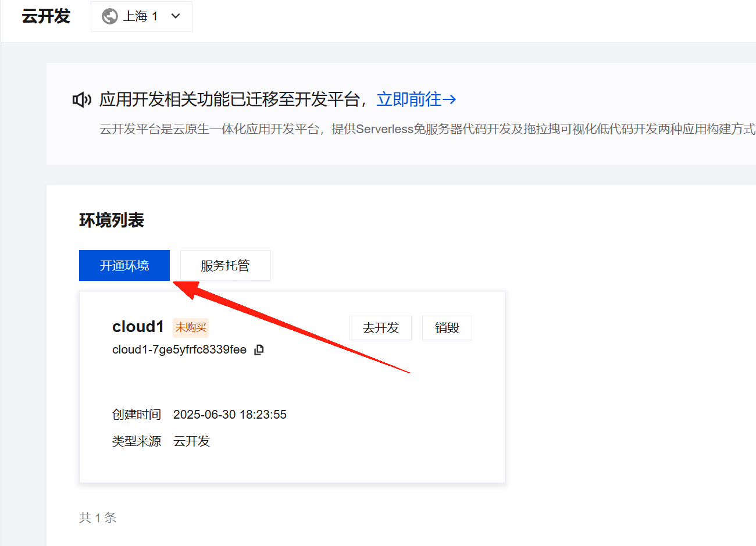Select the cloud1 environment name
The image size is (756, 546).
click(x=138, y=327)
